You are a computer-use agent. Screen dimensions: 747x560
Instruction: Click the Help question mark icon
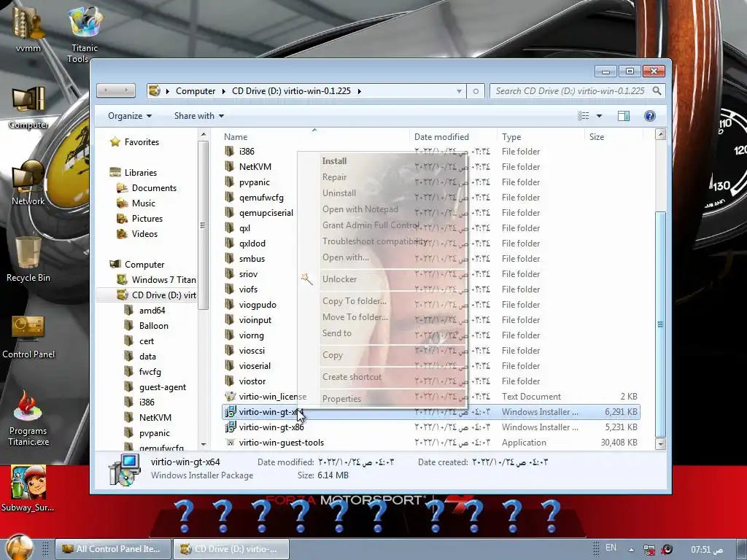(x=649, y=116)
